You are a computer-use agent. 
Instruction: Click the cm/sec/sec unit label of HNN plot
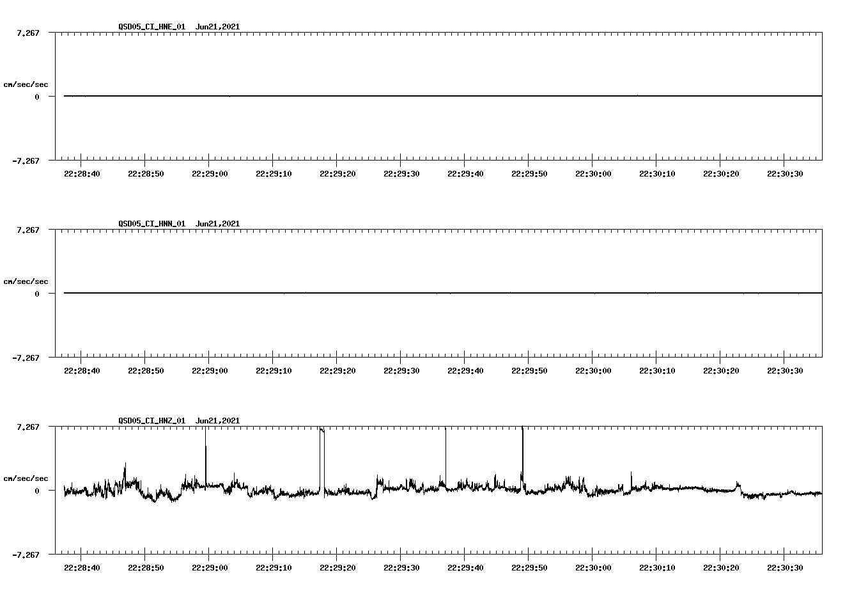(26, 281)
